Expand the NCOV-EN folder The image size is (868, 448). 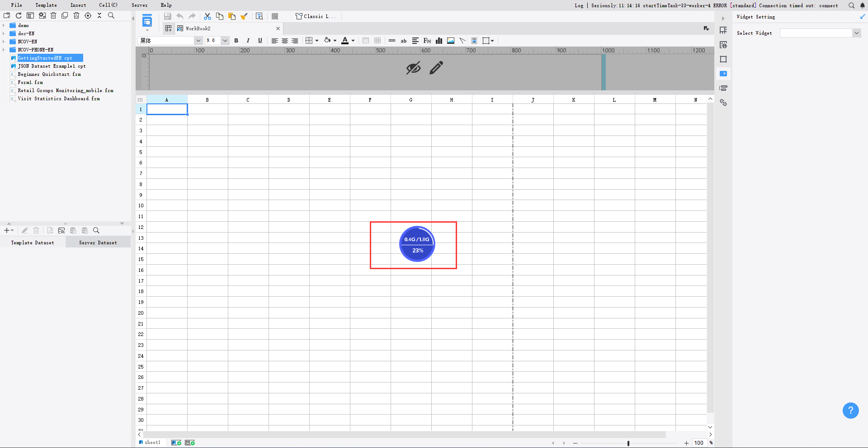click(4, 42)
